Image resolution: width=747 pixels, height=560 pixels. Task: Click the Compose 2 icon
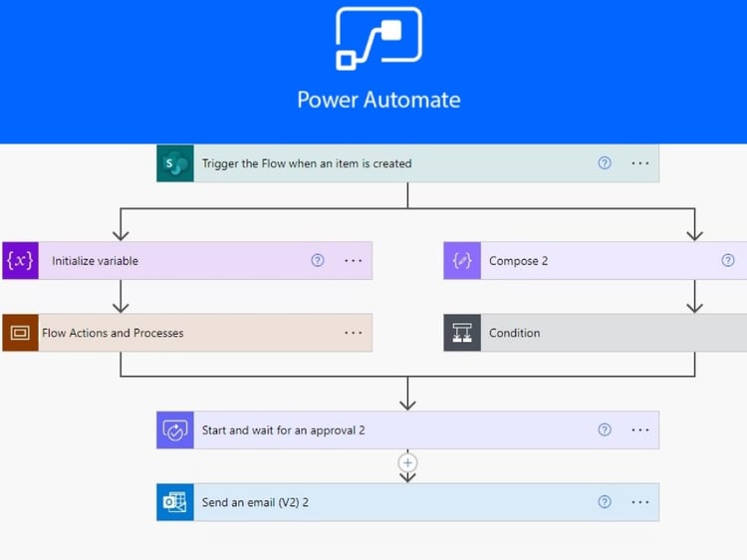pos(462,261)
